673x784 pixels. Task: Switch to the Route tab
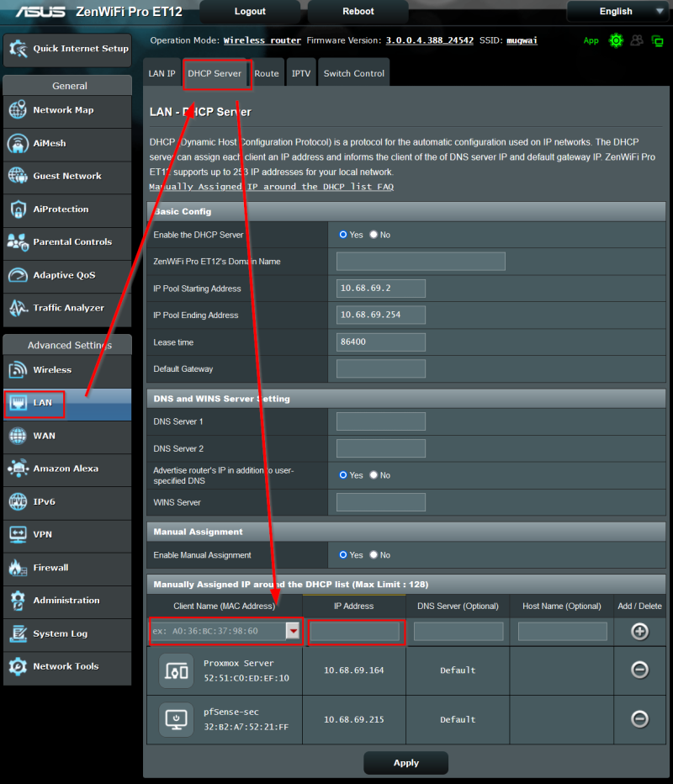[x=267, y=73]
